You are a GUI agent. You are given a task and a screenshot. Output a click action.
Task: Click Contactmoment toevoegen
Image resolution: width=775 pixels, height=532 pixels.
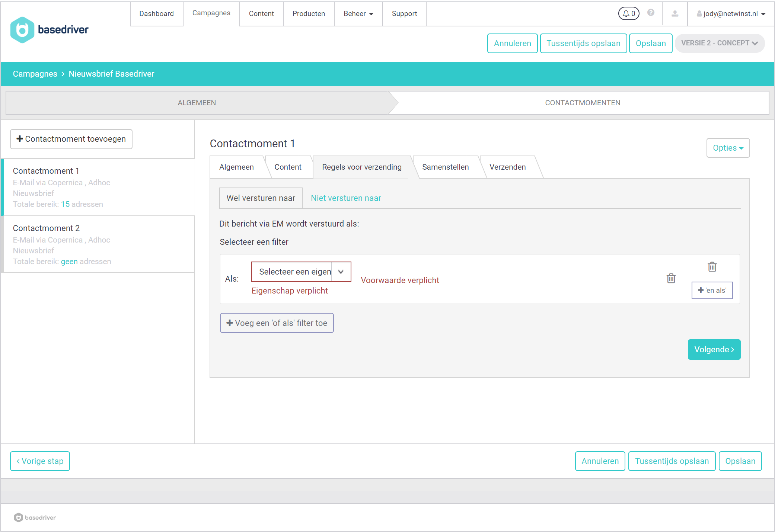(71, 139)
